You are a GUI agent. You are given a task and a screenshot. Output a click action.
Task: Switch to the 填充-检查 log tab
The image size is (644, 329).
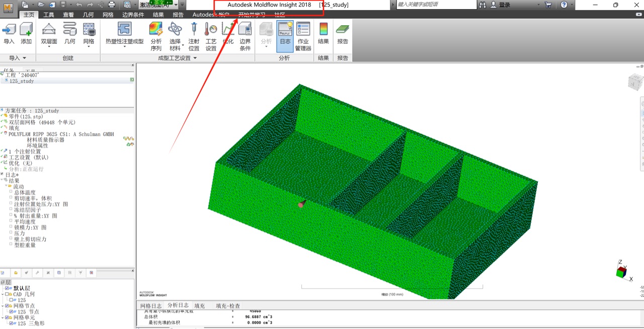[228, 306]
